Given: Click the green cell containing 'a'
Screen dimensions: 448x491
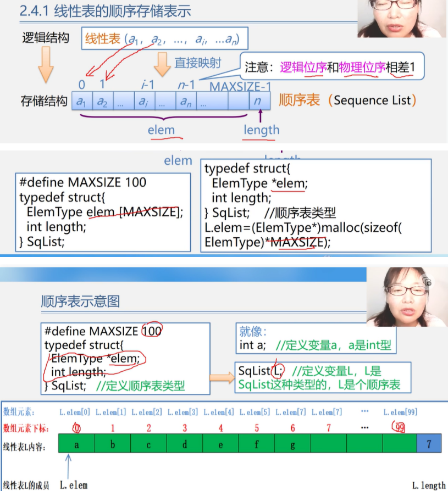Looking at the screenshot, I should (x=76, y=443).
